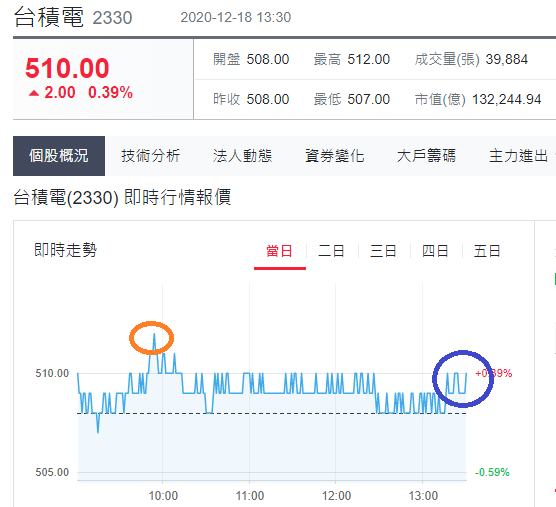
Task: Click the chart dip below the dashed line
Action: (x=98, y=431)
